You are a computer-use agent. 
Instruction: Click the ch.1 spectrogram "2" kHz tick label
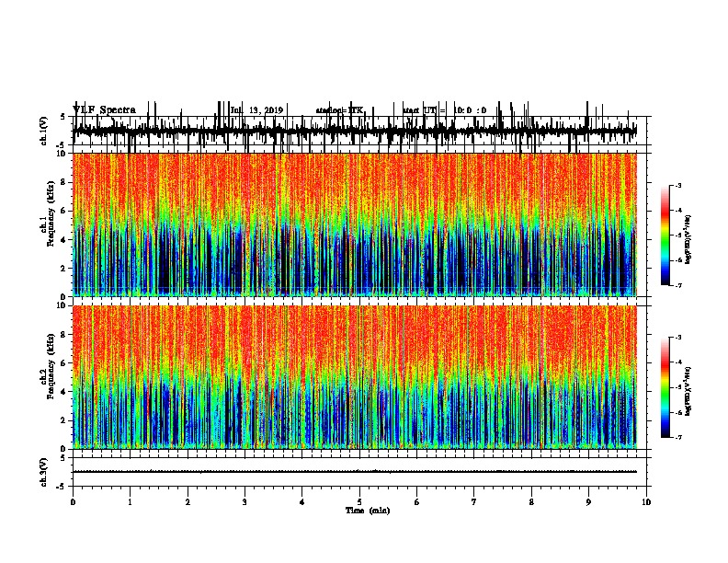(64, 268)
